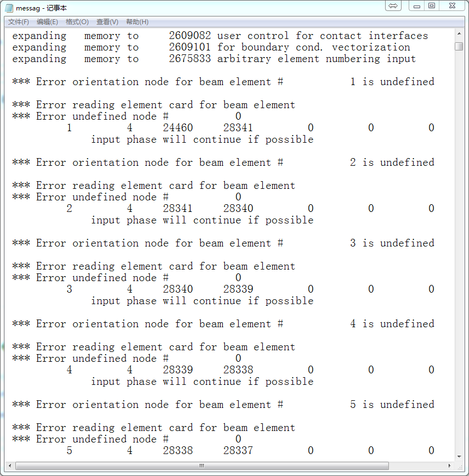The image size is (469, 476).
Task: Click 'user control for contact interfaces' text
Action: [x=323, y=36]
